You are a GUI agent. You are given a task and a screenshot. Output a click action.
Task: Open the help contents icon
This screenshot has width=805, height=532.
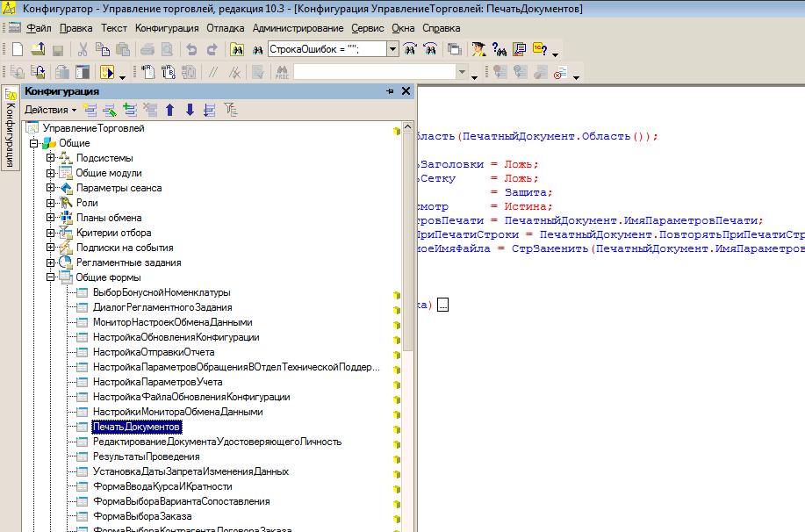click(519, 49)
